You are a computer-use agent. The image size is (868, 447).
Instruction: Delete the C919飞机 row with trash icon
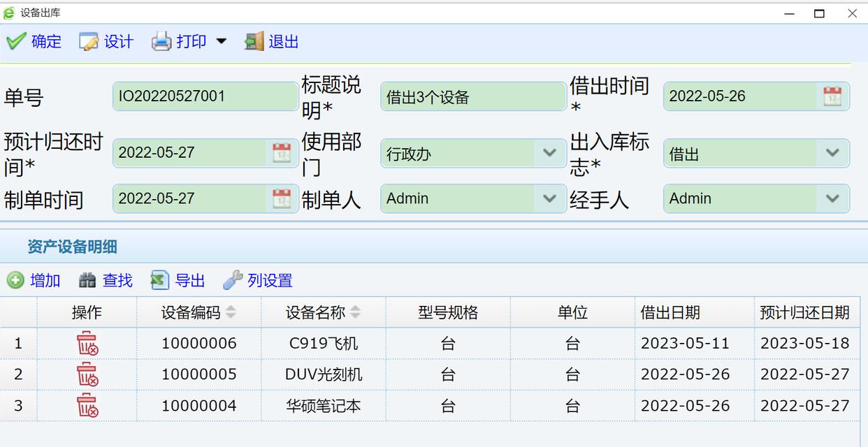[x=87, y=344]
